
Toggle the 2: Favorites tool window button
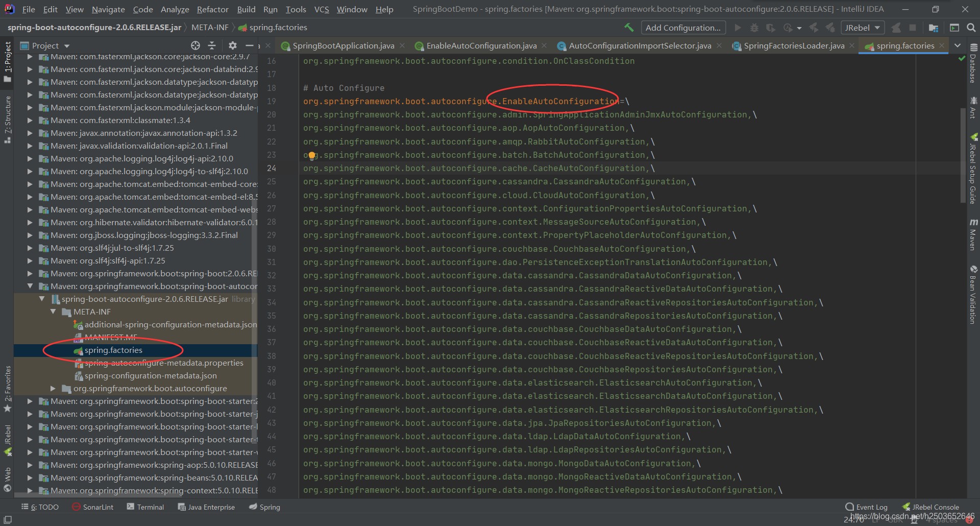coord(8,389)
